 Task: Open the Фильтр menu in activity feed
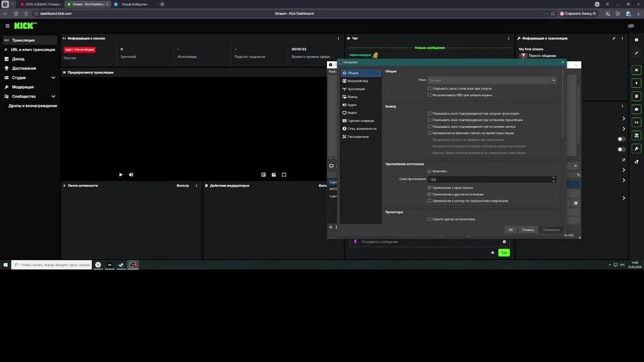(x=183, y=186)
